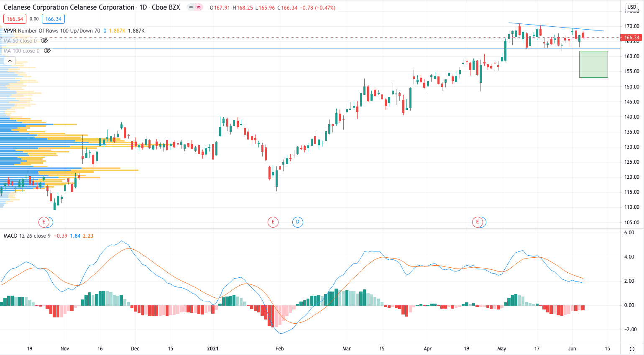Screen dimensions: 644x355
Task: Select the VPVR indicator legend label
Action: click(x=52, y=30)
